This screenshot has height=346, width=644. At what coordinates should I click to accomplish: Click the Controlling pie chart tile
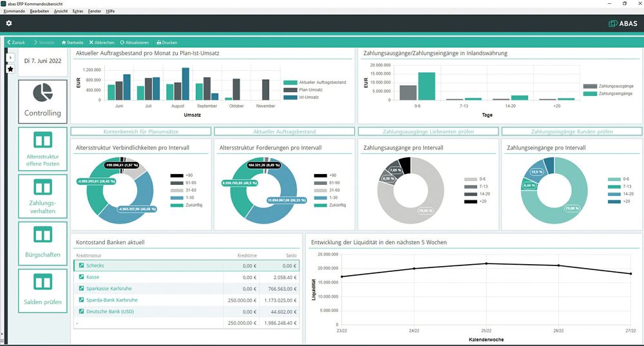point(43,102)
